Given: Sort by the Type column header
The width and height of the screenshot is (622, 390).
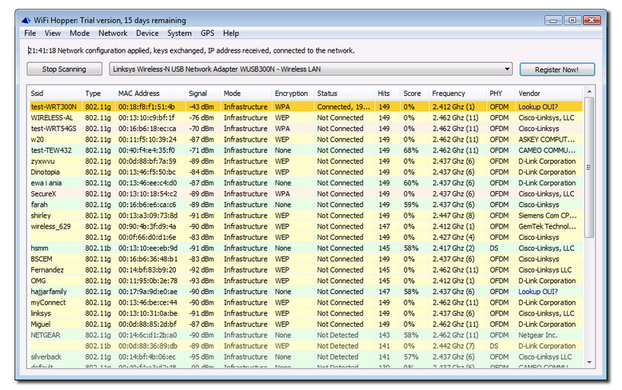Looking at the screenshot, I should 93,93.
